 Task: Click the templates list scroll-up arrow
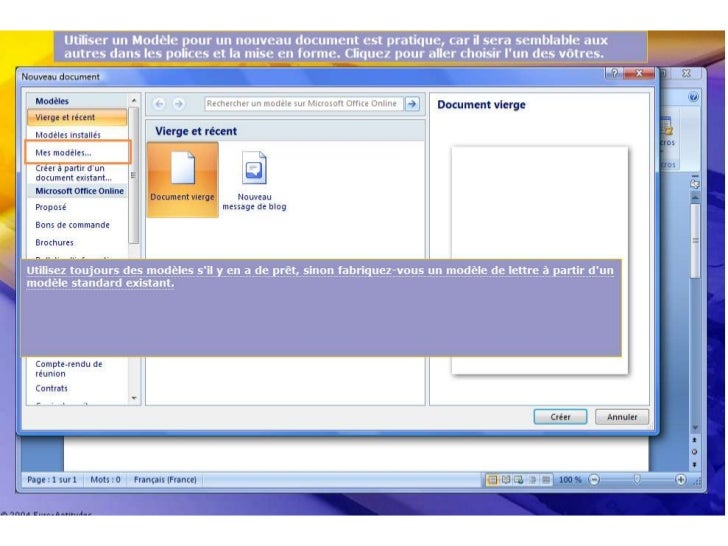(x=134, y=100)
